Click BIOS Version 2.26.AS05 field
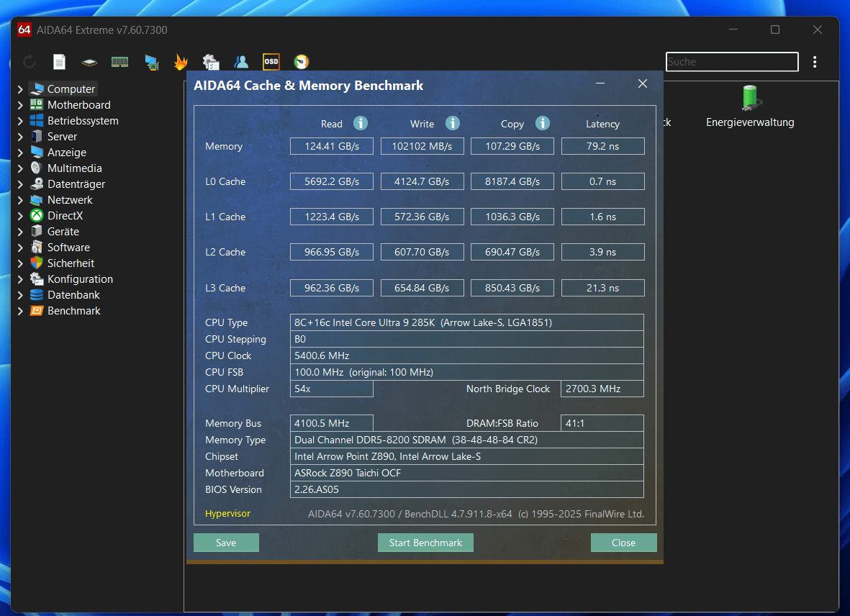 tap(466, 489)
